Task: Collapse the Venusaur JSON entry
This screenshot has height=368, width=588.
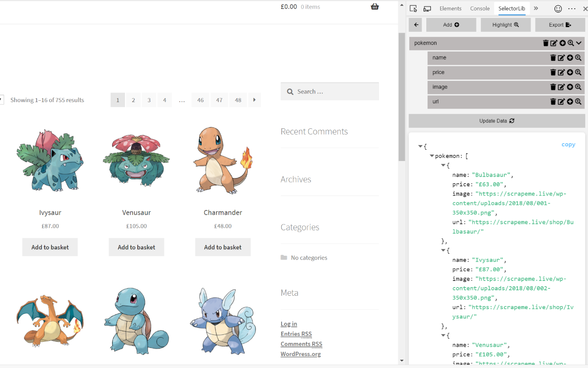Action: 443,335
